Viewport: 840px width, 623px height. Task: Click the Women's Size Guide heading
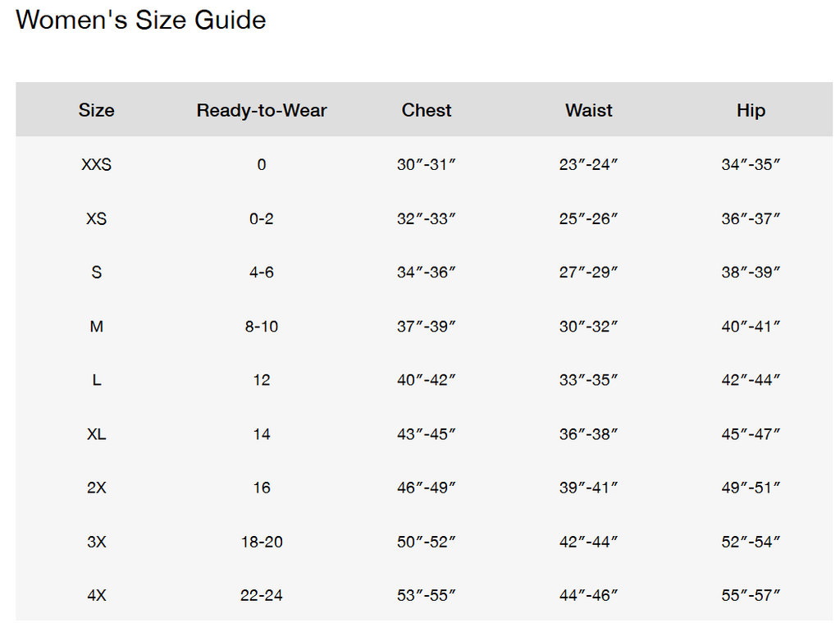(x=141, y=20)
